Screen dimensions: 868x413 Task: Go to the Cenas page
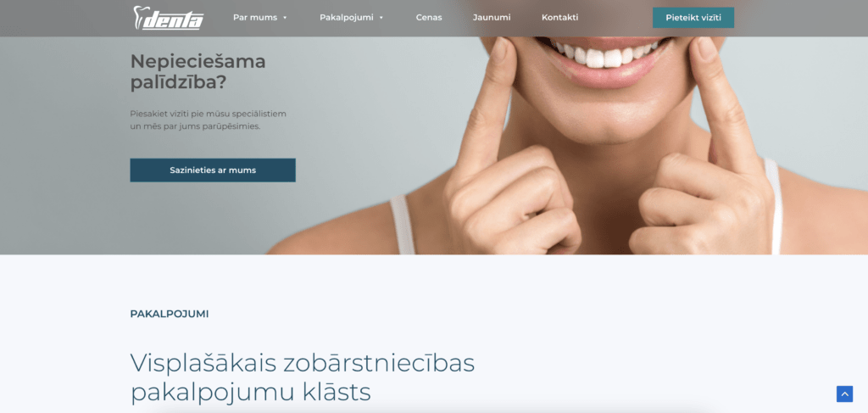point(429,18)
